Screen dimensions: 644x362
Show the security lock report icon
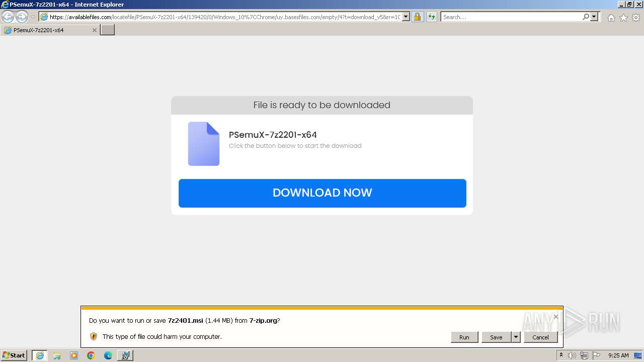coord(417,17)
